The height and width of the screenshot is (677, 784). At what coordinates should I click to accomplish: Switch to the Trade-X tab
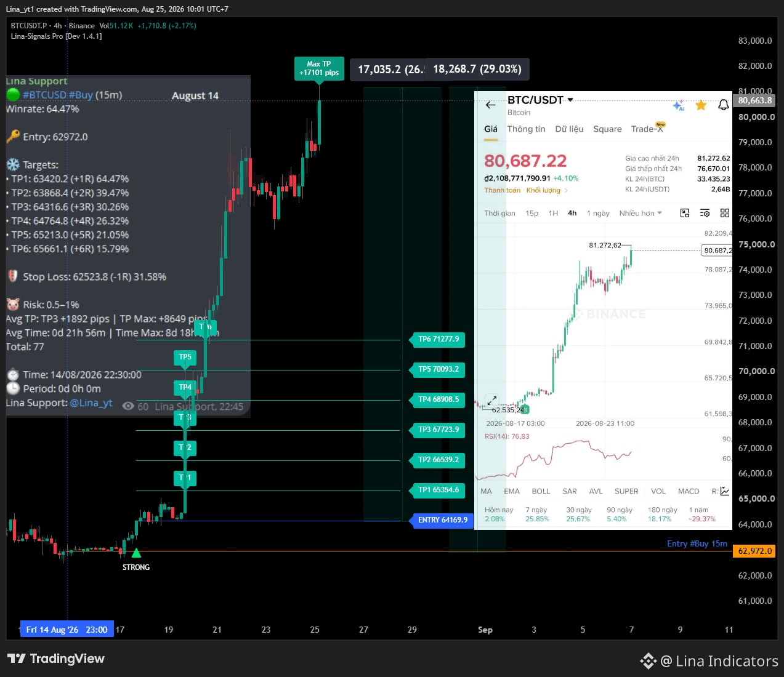[x=647, y=129]
